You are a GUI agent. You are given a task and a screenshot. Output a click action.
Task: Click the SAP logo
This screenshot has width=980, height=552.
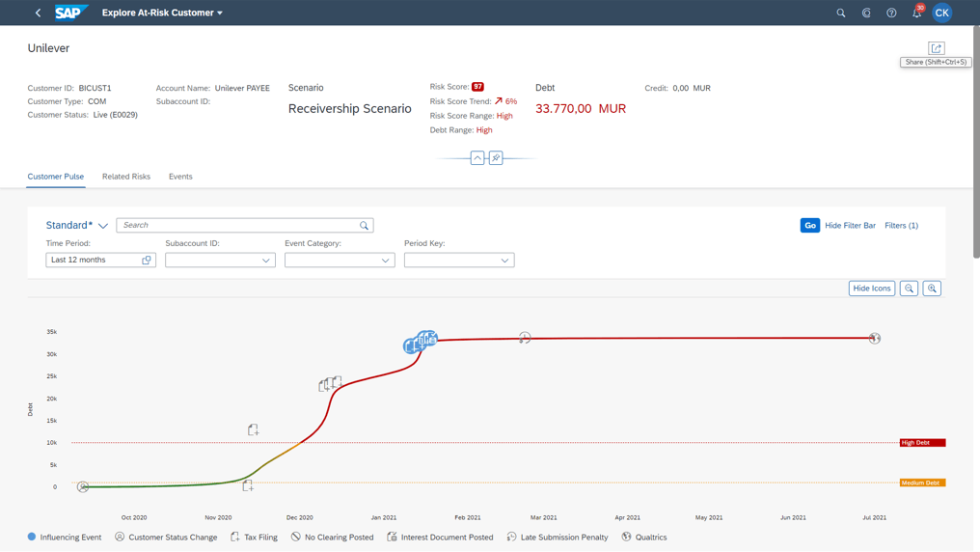(x=71, y=13)
